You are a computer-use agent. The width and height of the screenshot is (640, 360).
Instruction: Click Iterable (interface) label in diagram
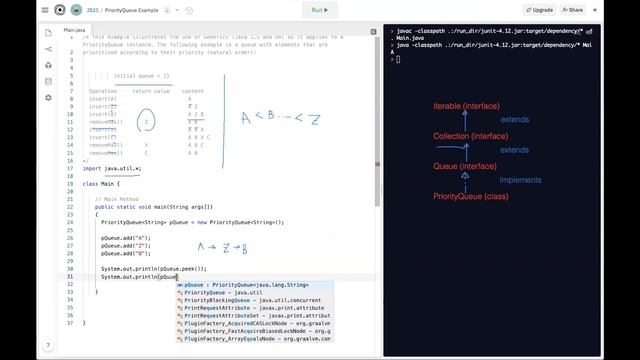click(466, 106)
